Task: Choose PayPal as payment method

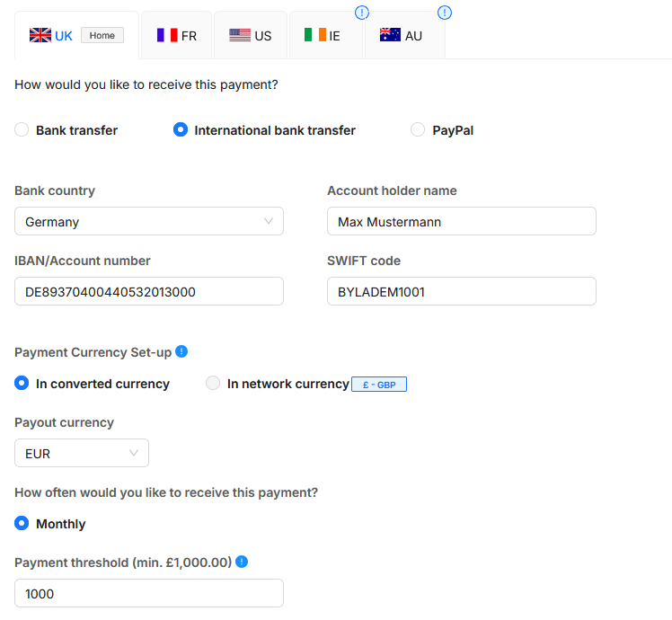Action: coord(418,130)
